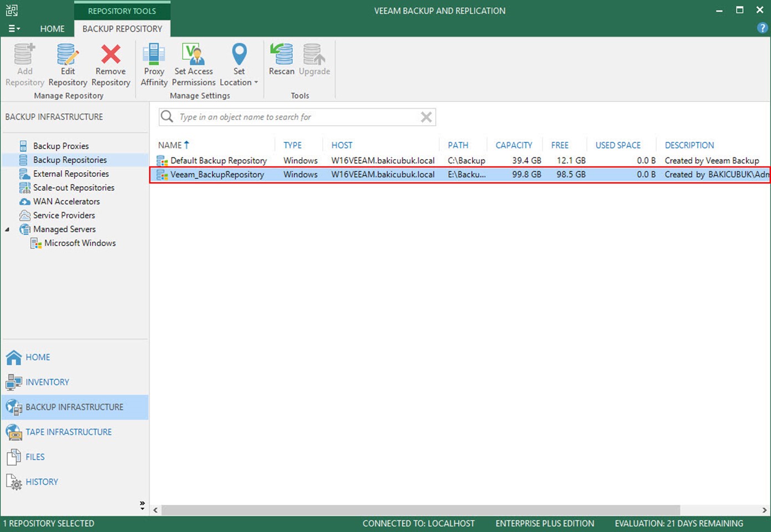Open the help question mark icon
This screenshot has height=532, width=771.
pos(762,28)
